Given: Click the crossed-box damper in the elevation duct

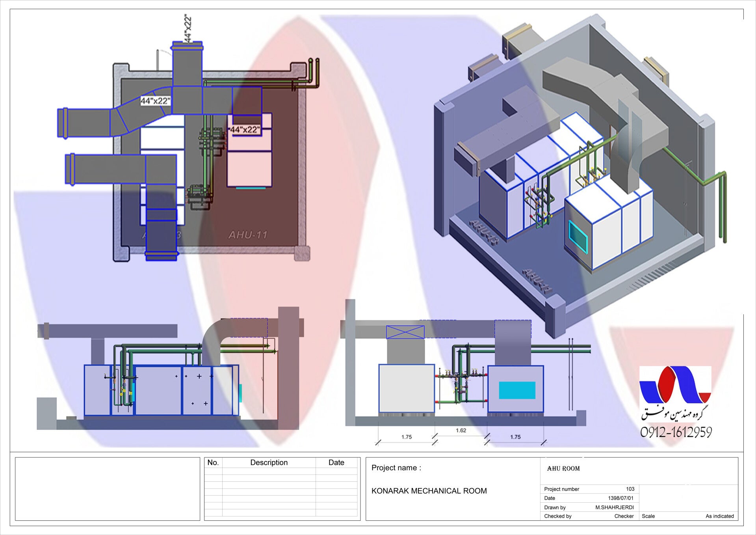Looking at the screenshot, I should coord(405,332).
